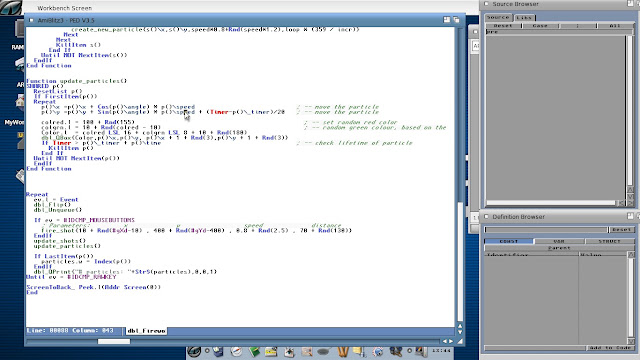
Task: Click the editor horizontal scrollbar right arrow
Action: [451, 341]
